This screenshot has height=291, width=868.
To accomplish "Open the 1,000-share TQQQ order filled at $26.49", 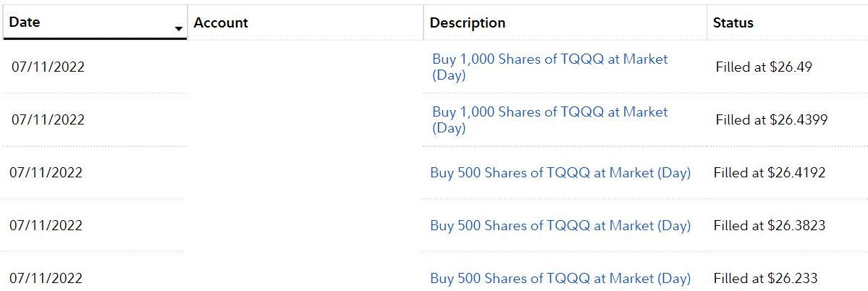I will [549, 67].
